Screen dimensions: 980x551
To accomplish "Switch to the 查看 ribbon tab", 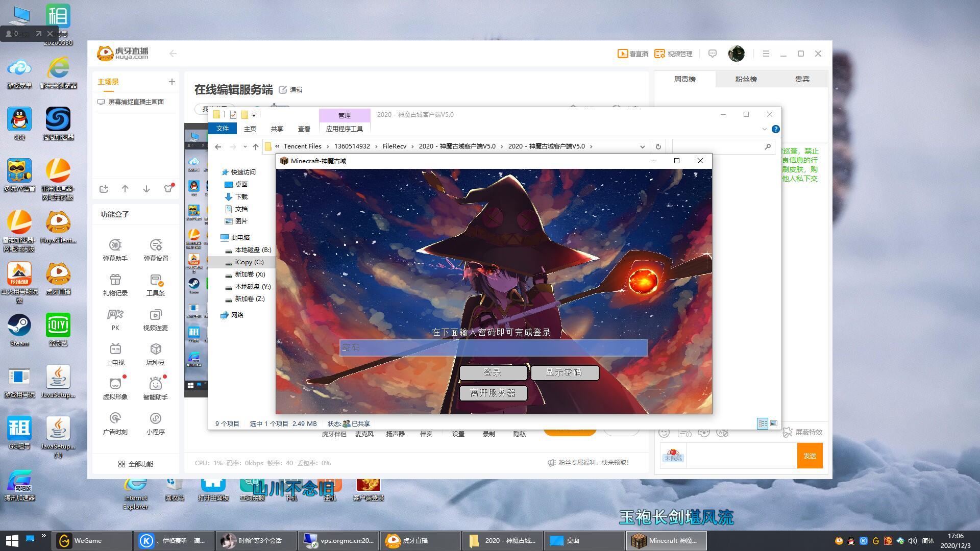I will pos(304,129).
